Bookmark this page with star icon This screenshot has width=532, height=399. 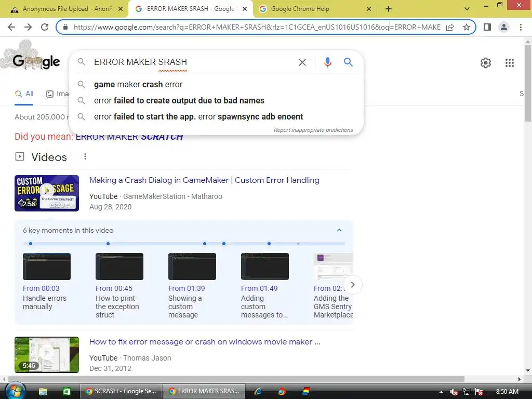click(467, 27)
